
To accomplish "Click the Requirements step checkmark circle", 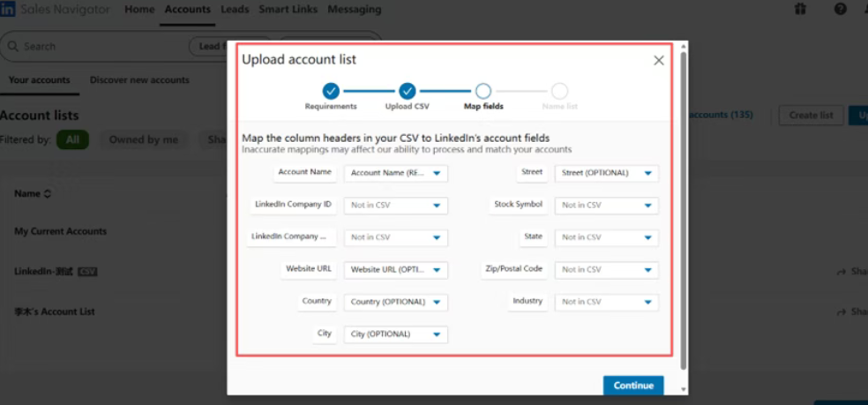I will click(x=331, y=90).
